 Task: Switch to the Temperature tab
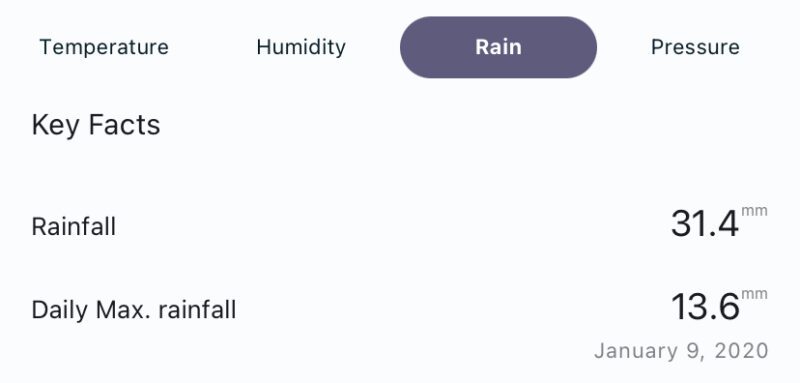click(104, 47)
